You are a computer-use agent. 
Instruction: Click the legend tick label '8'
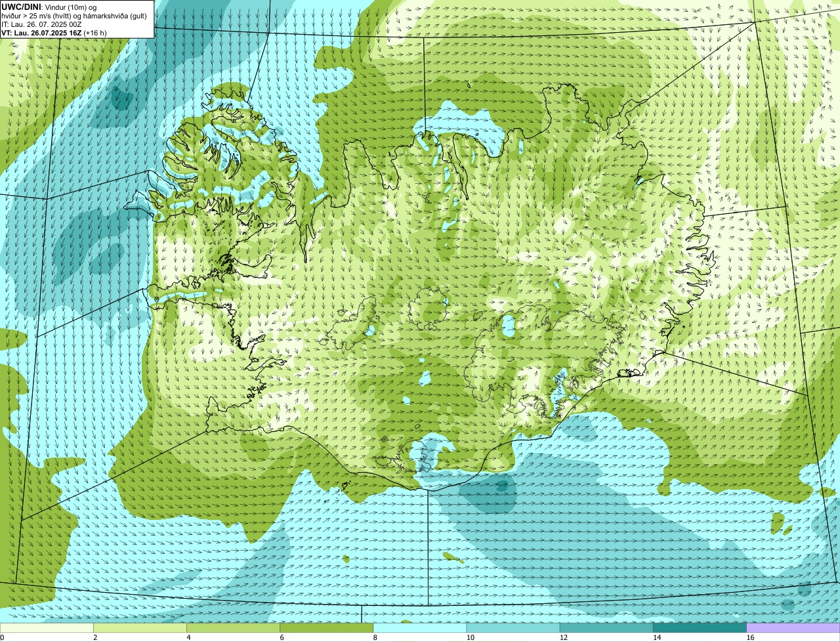pyautogui.click(x=375, y=637)
